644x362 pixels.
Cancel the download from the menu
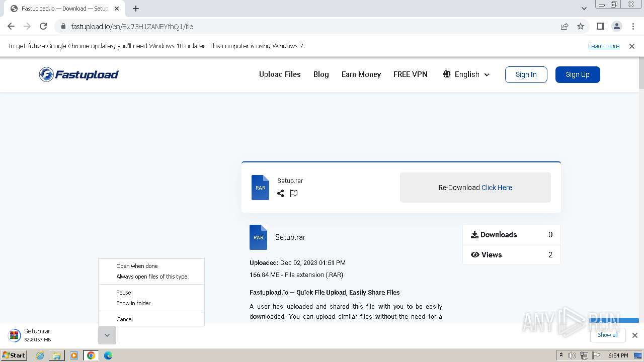[151, 319]
